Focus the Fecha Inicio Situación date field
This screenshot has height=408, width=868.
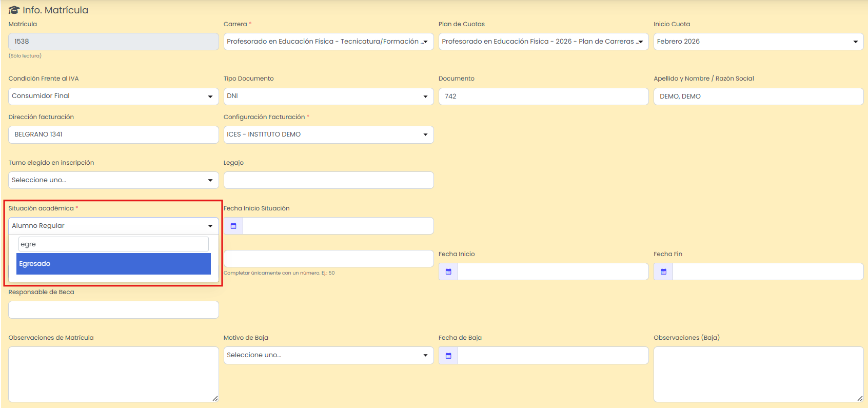click(338, 226)
